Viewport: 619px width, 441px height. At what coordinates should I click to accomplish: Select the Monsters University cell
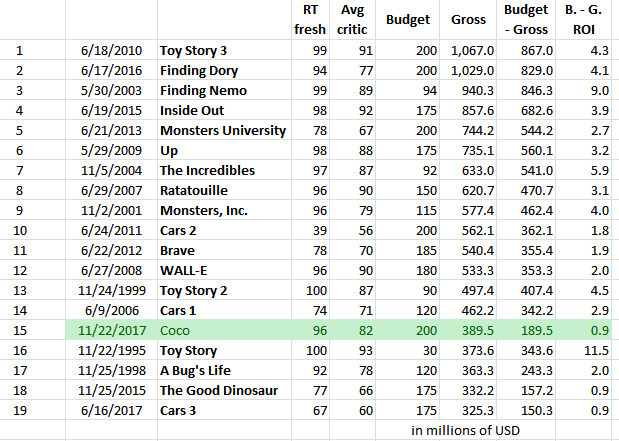pos(223,129)
